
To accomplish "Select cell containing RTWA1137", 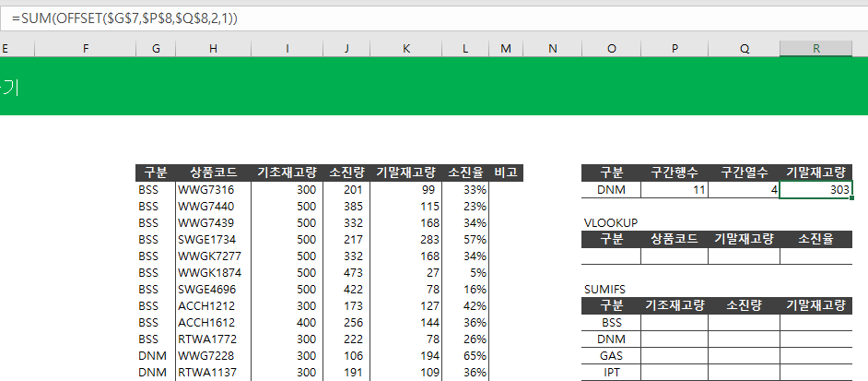I will point(214,372).
